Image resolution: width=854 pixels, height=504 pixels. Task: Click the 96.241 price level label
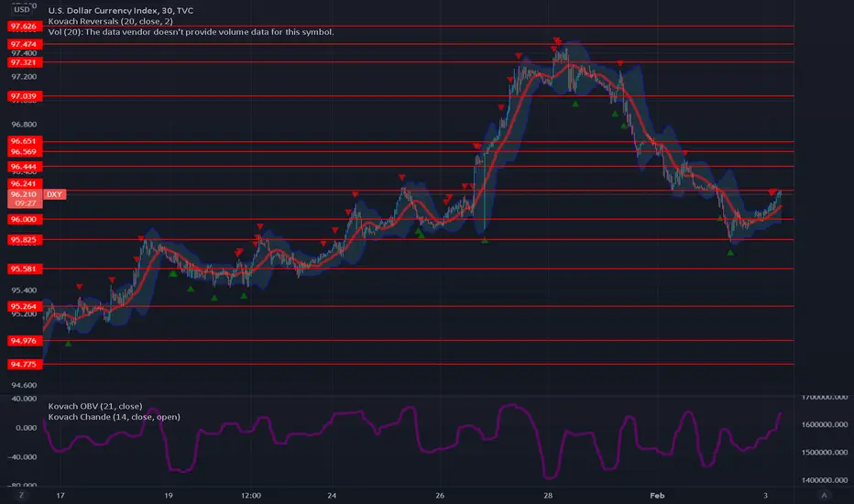(x=25, y=183)
